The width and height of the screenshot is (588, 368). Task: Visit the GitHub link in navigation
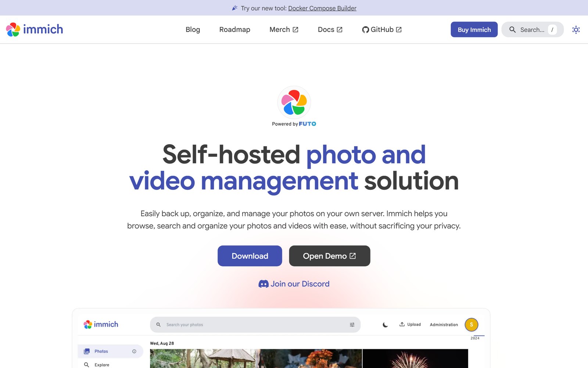[382, 29]
